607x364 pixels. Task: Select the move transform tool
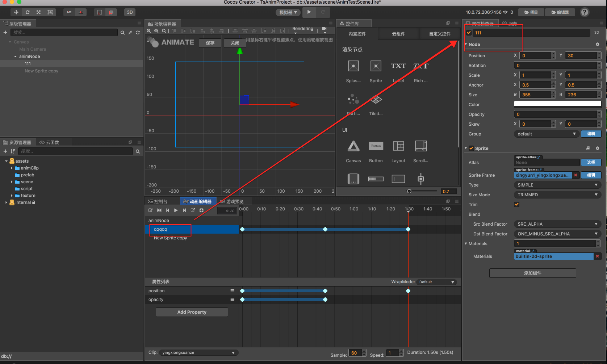[x=16, y=12]
